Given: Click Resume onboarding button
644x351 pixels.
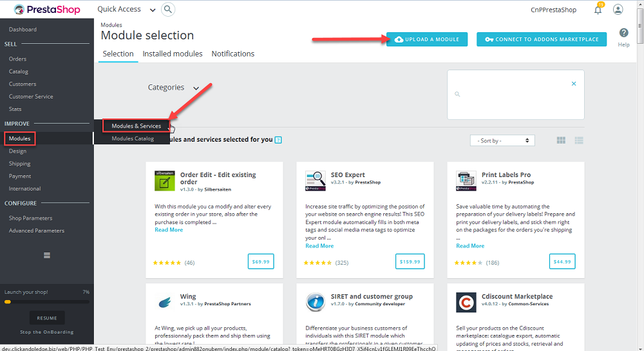Looking at the screenshot, I should (x=47, y=318).
